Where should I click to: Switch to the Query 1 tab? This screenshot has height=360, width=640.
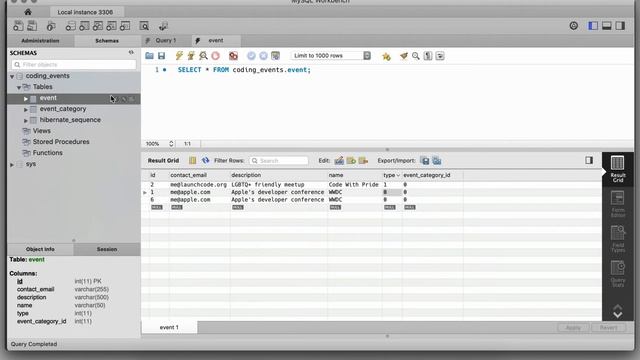[x=166, y=40]
